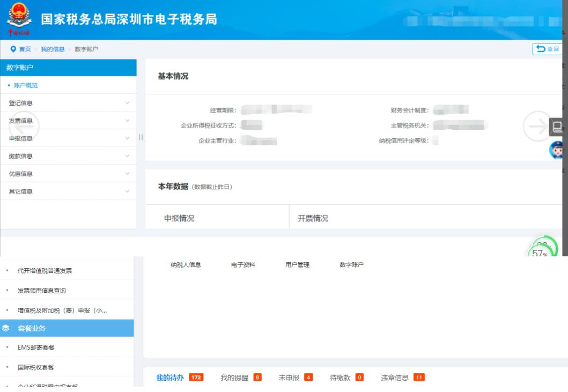The image size is (568, 392).
Task: Open the customer service avatar assistant
Action: (x=557, y=150)
